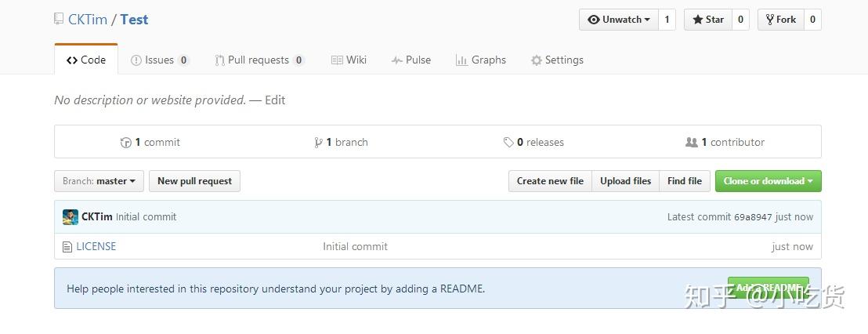The image size is (868, 334).
Task: Open the Clone or download dropdown
Action: tap(768, 181)
